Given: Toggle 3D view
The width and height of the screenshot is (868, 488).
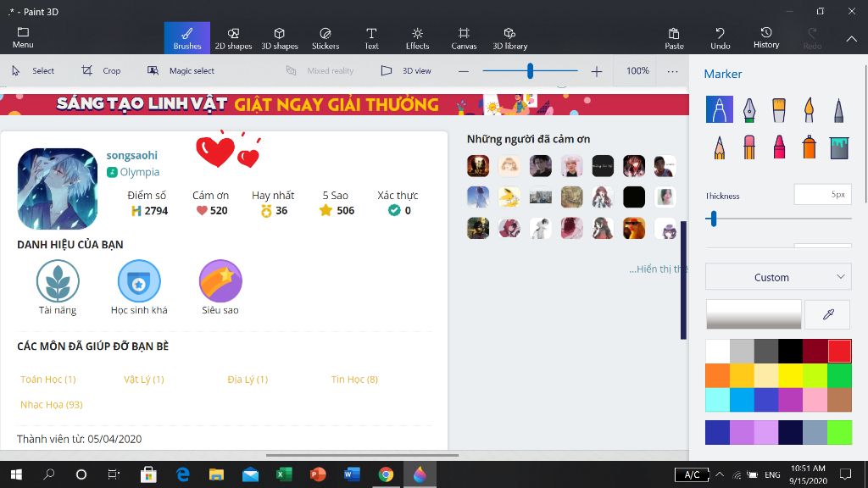Looking at the screenshot, I should [x=406, y=71].
